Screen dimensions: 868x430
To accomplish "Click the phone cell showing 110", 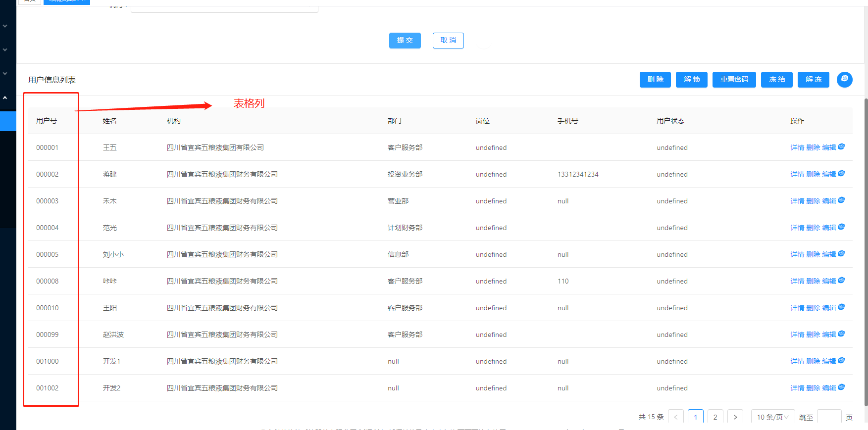I will 563,281.
